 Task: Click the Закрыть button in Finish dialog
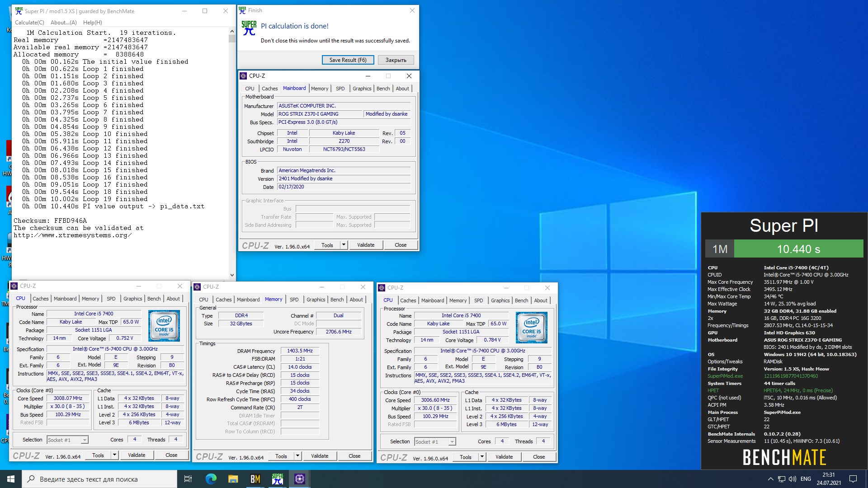click(396, 60)
